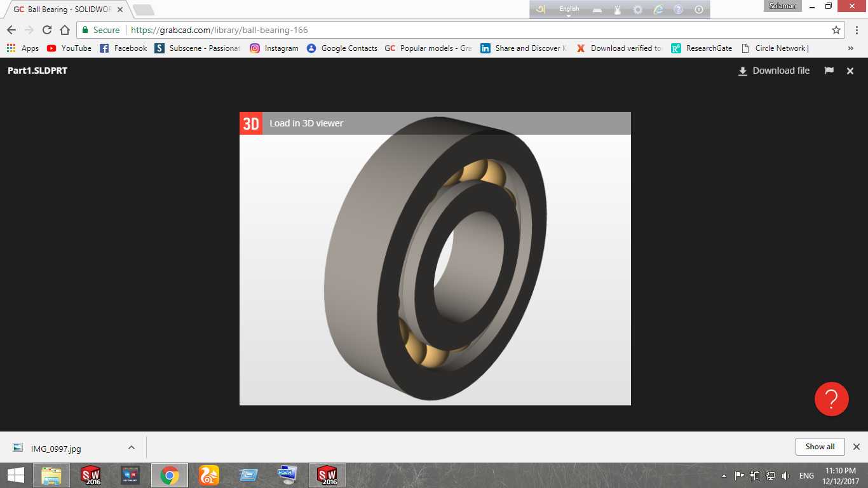The height and width of the screenshot is (488, 868).
Task: Click the power icon in the language bar
Action: (699, 10)
